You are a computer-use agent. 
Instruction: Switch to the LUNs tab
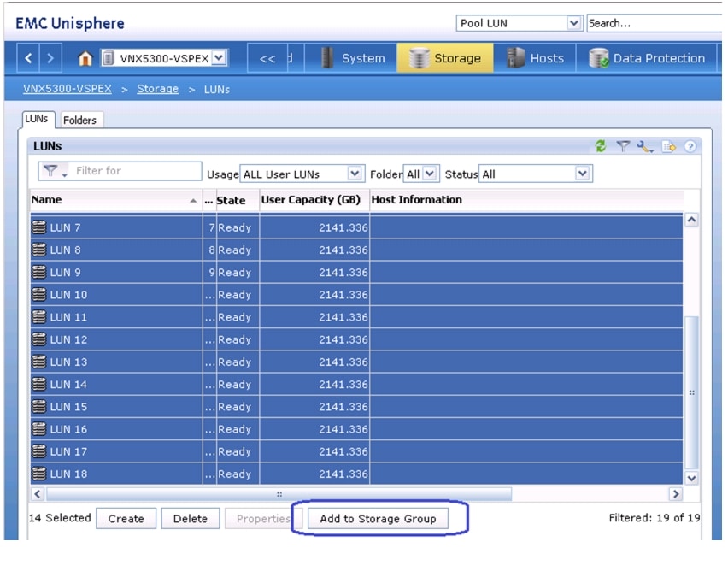(x=37, y=120)
